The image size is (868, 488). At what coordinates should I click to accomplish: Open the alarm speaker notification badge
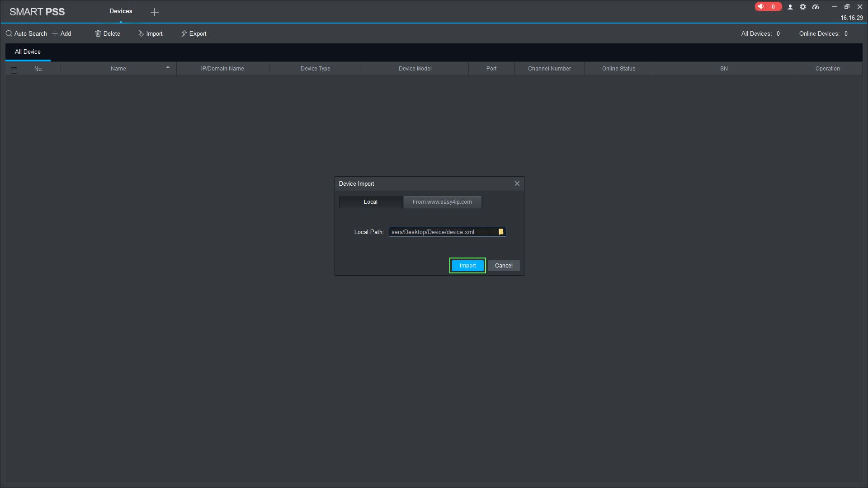coord(768,6)
